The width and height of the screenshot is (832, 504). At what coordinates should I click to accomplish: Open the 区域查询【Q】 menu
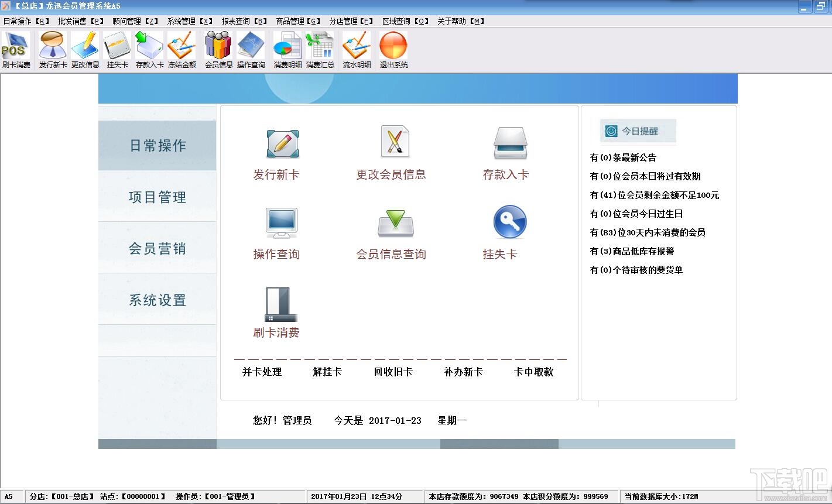pyautogui.click(x=406, y=21)
